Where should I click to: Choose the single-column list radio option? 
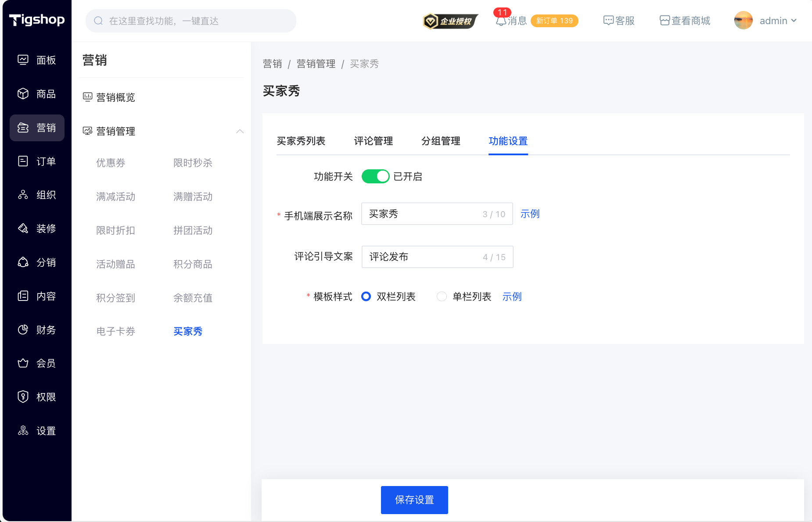[442, 297]
